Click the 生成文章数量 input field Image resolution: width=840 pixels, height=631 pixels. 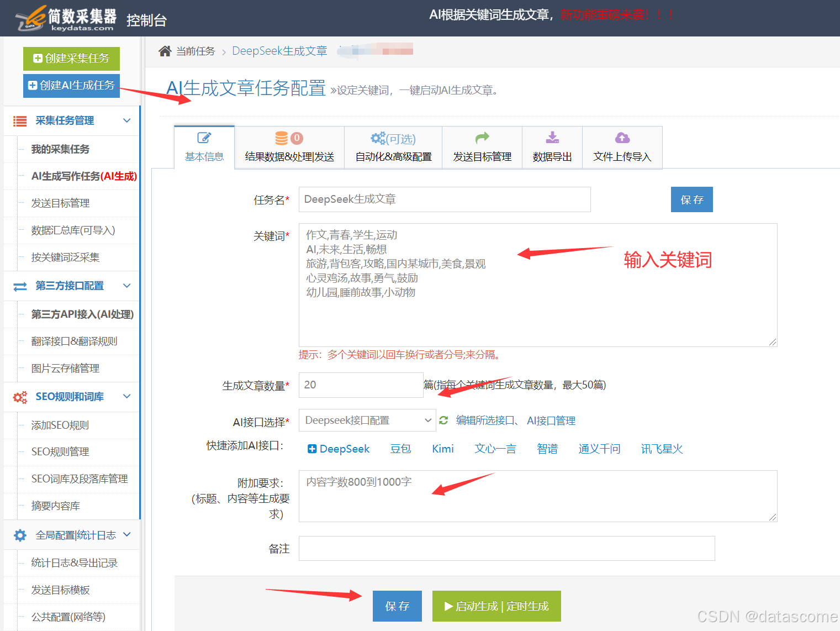[x=361, y=385]
